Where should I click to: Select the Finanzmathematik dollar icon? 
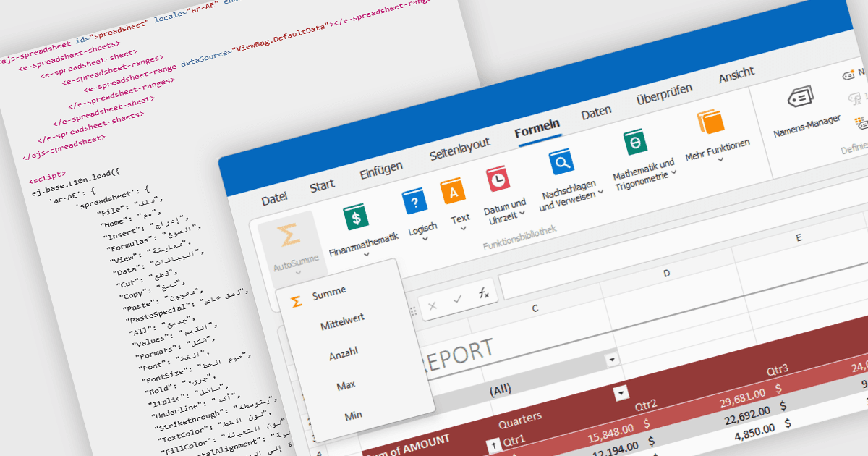coord(356,216)
